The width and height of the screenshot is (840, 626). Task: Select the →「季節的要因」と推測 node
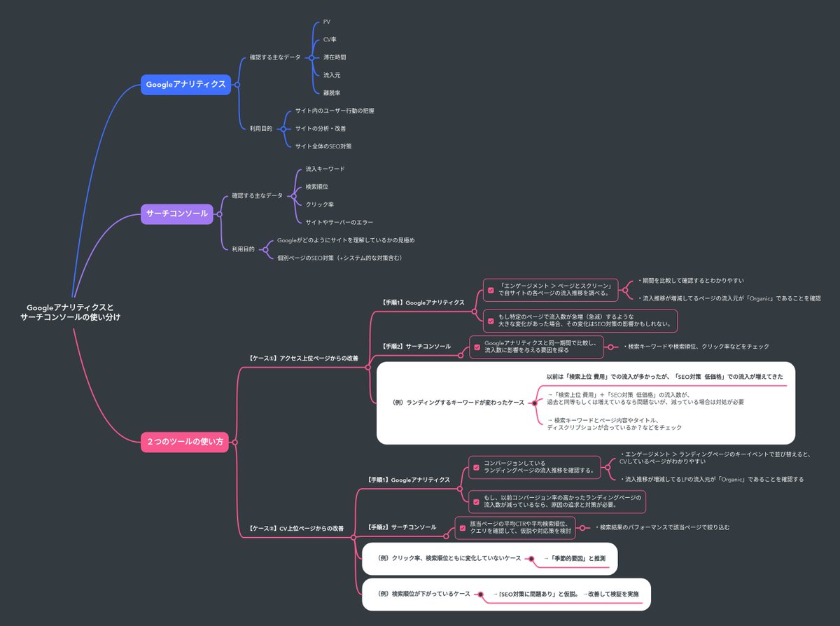coord(574,558)
